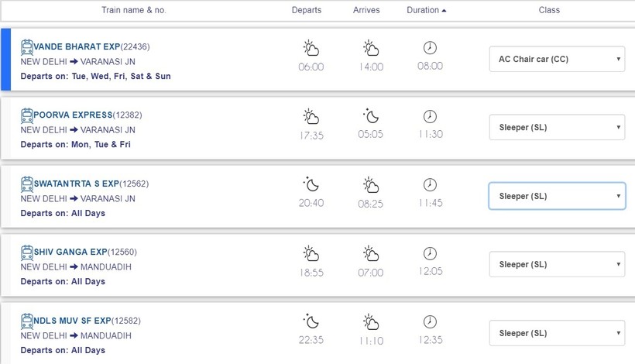Expand class dropdown for NDLS MUV SF Exp
Viewport: 635px width, 364px height.
557,333
